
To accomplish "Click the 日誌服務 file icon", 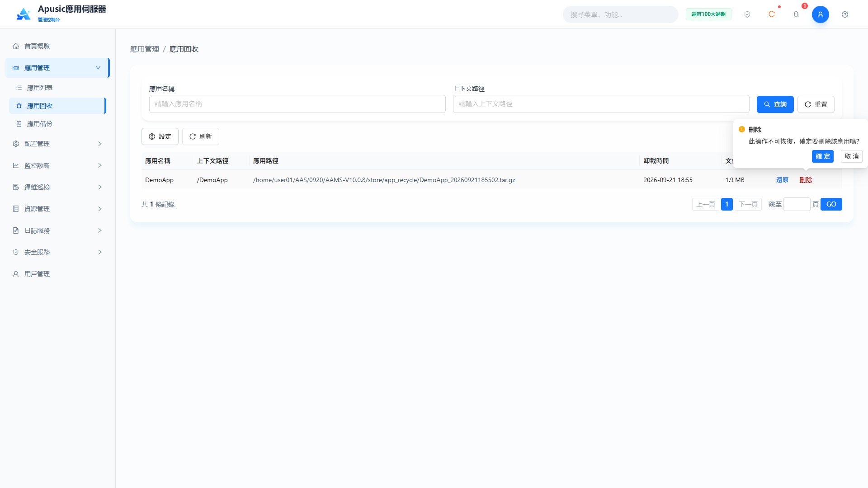I will [x=16, y=230].
